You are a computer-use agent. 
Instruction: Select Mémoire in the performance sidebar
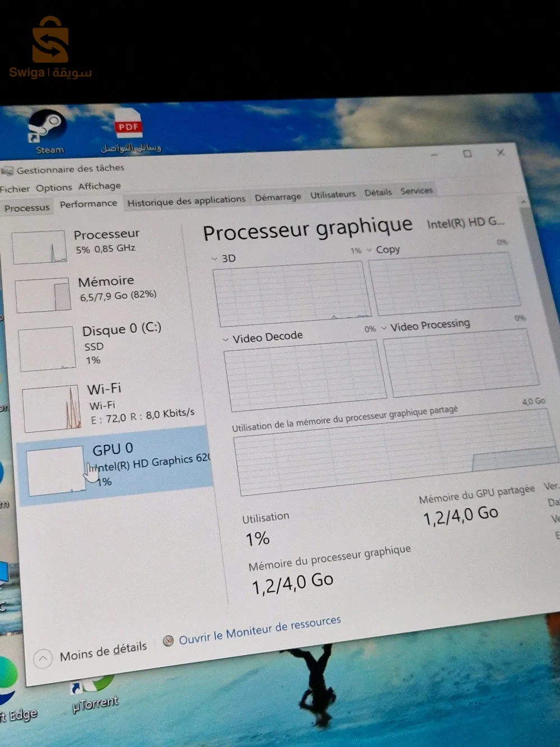pos(106,287)
